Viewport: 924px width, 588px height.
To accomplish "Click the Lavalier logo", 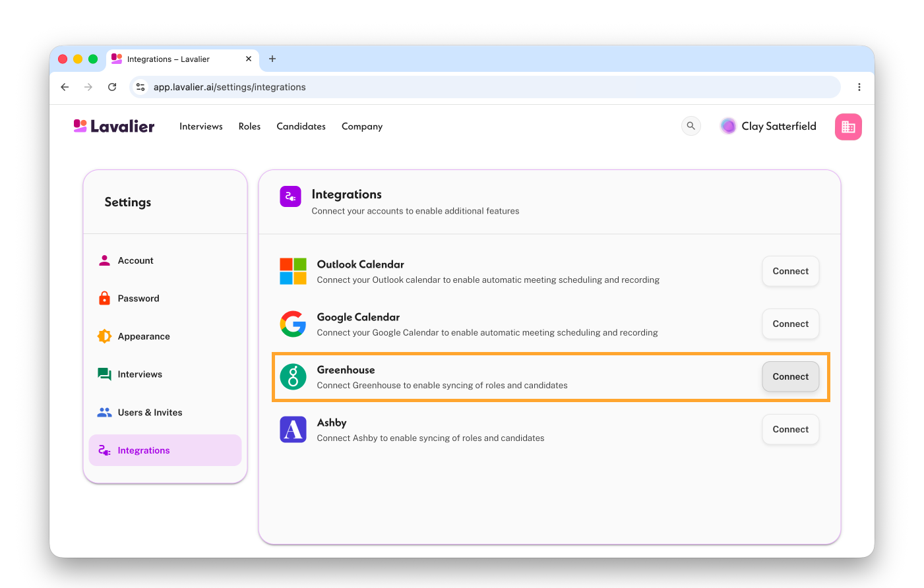I will point(113,126).
